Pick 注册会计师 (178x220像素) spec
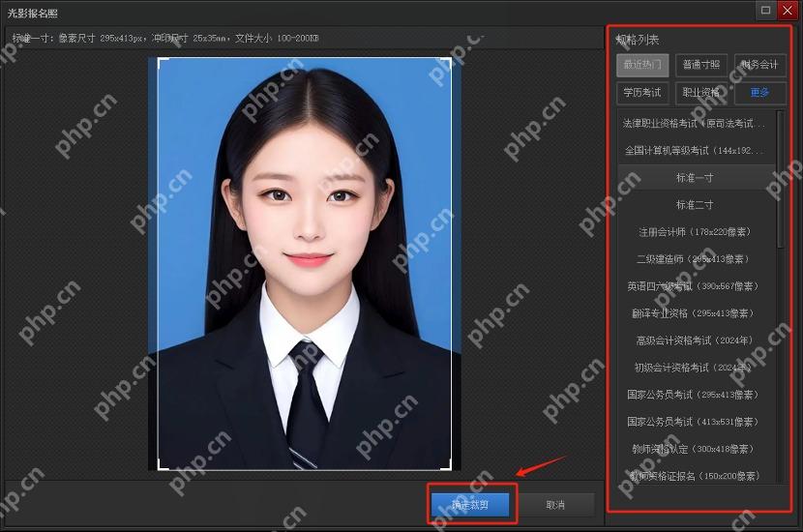803x532 pixels. [696, 232]
